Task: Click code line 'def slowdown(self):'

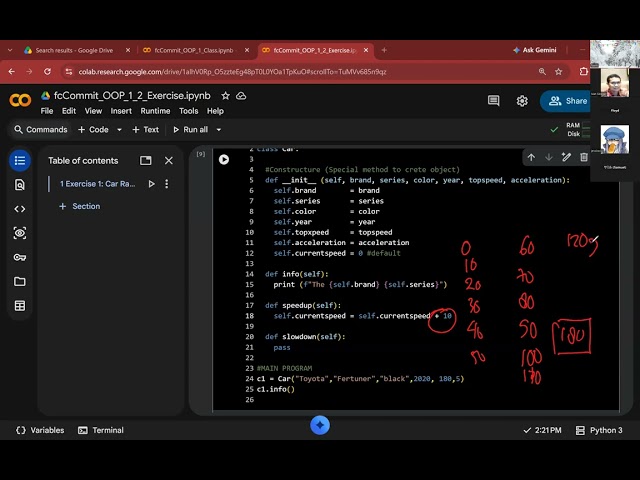Action: (x=305, y=337)
